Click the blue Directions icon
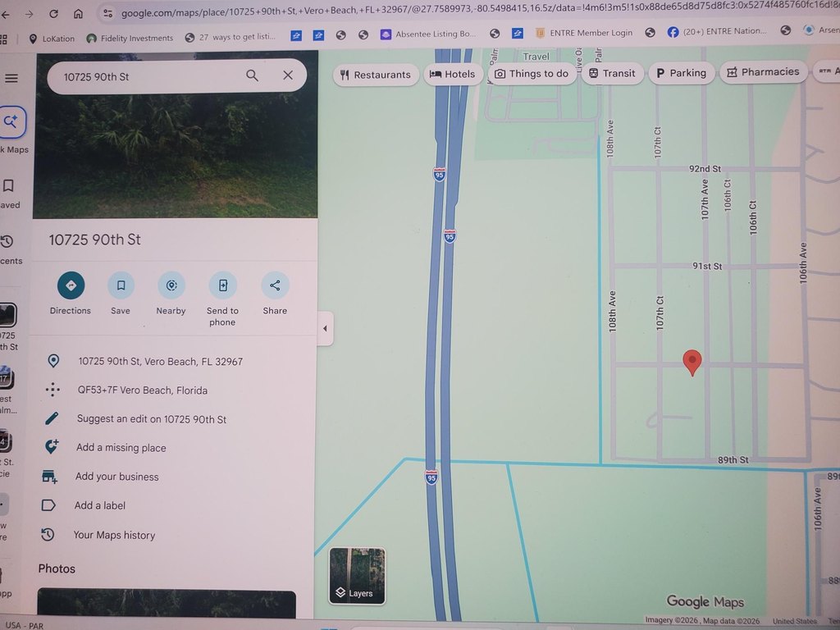This screenshot has width=840, height=630. coord(71,285)
